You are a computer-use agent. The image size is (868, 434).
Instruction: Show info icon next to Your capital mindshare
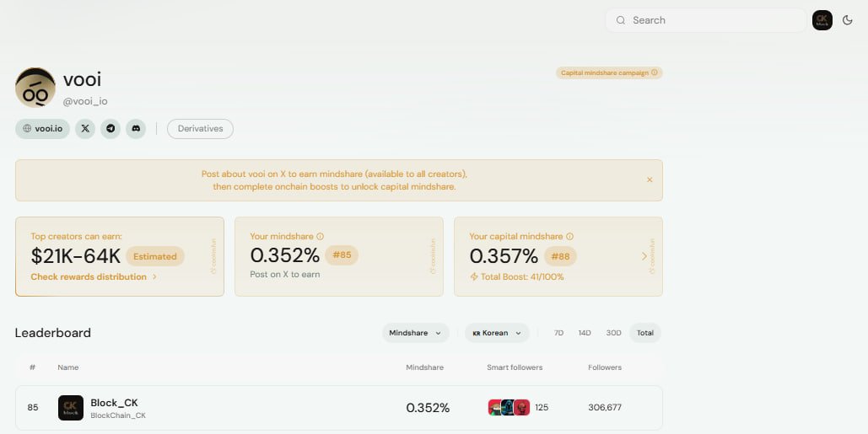tap(569, 237)
